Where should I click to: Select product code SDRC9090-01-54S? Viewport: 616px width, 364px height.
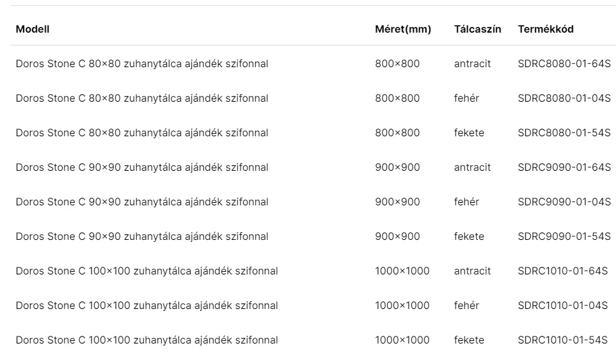tap(564, 237)
